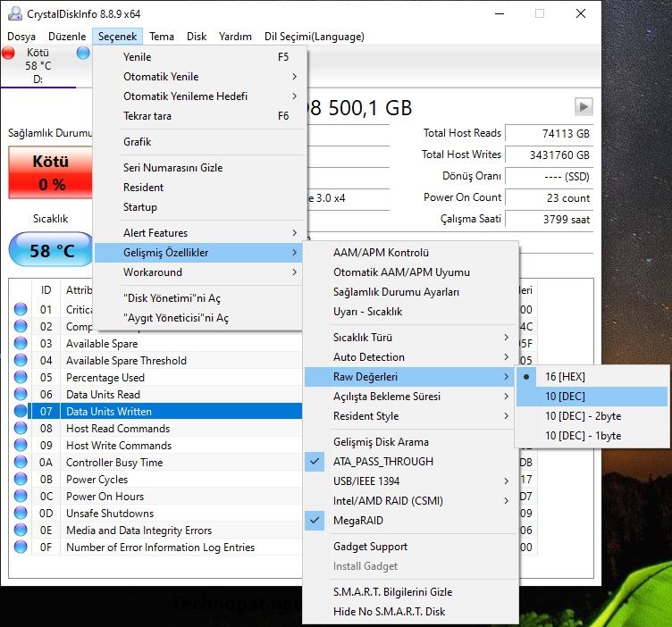Image resolution: width=672 pixels, height=627 pixels.
Task: Click status orb for attribute 02
Action: point(21,326)
